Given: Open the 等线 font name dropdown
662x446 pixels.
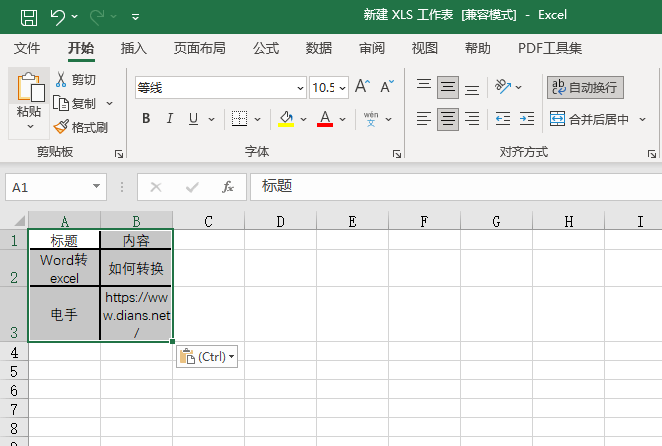Looking at the screenshot, I should 300,88.
